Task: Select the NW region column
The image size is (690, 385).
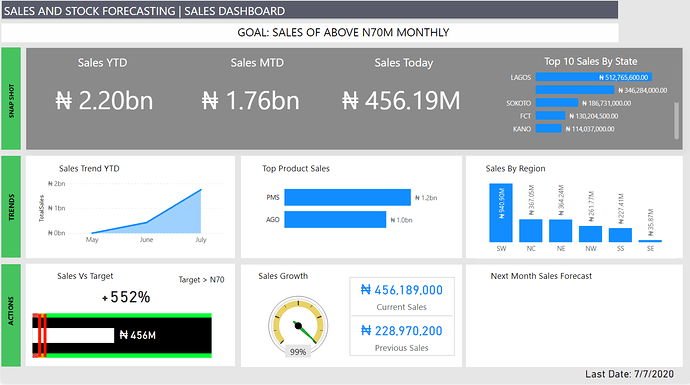Action: click(x=591, y=234)
